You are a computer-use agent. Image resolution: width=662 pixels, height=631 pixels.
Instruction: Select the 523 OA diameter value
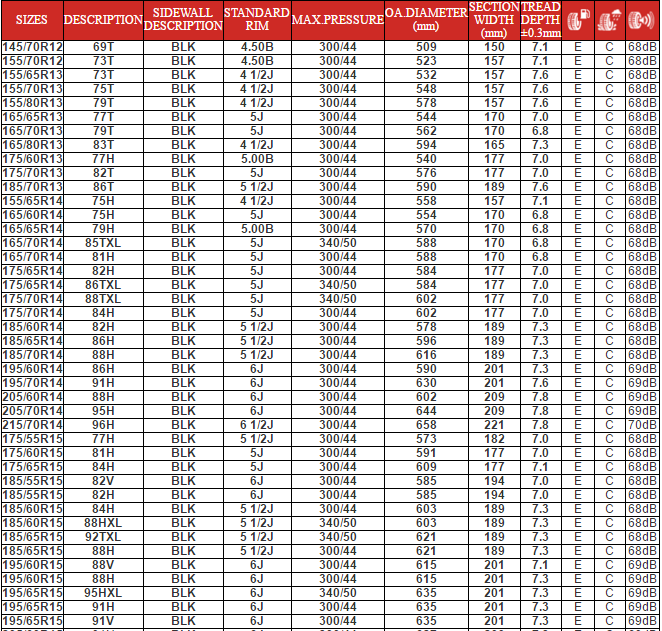pos(426,61)
